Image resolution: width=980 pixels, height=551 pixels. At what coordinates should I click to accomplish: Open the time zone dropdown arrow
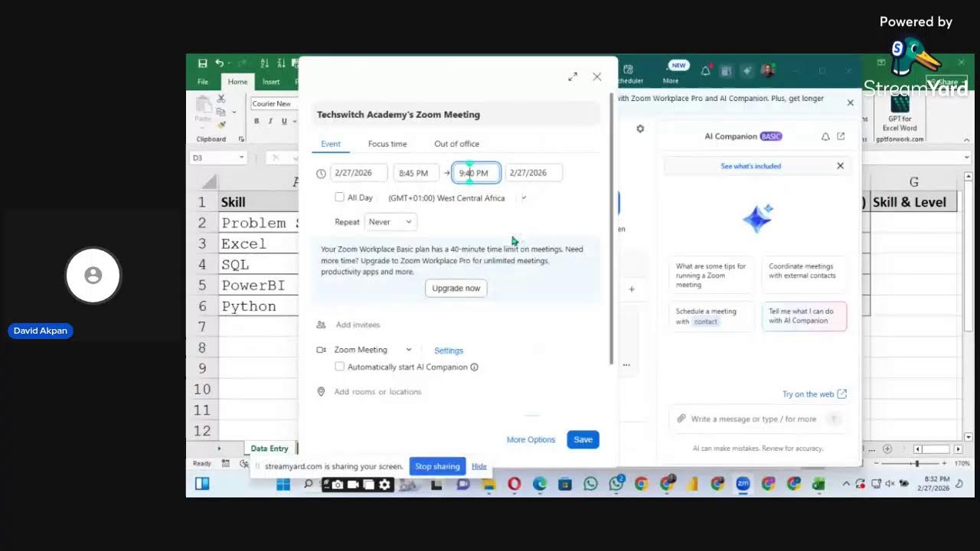pos(524,198)
